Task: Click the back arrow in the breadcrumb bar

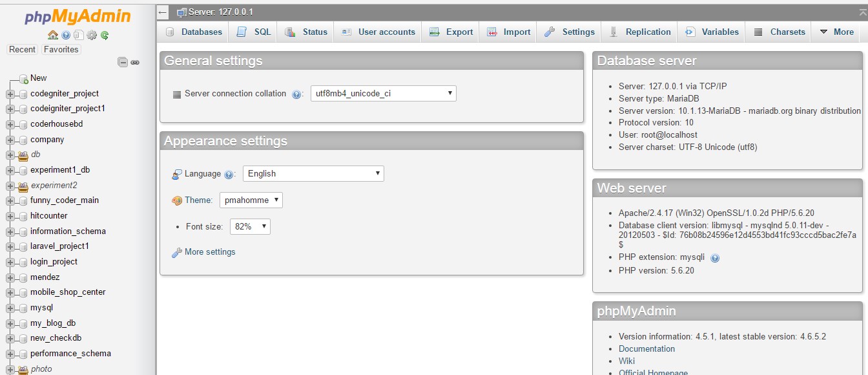Action: pos(163,12)
